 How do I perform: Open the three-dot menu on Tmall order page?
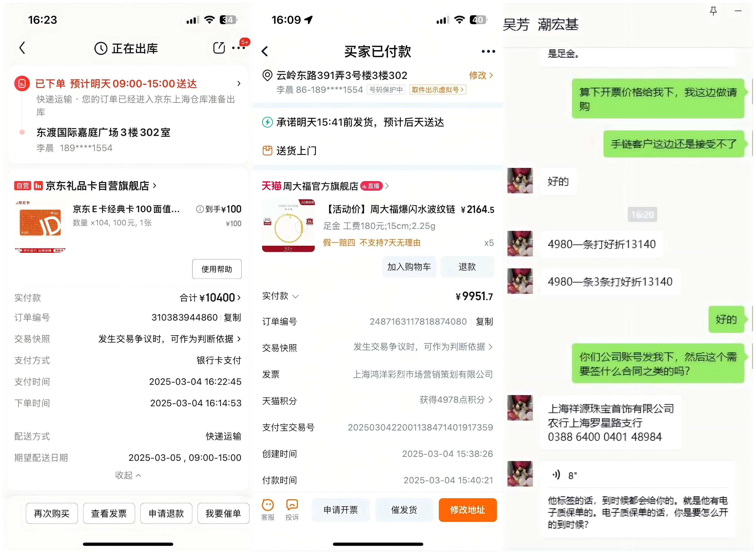[488, 51]
